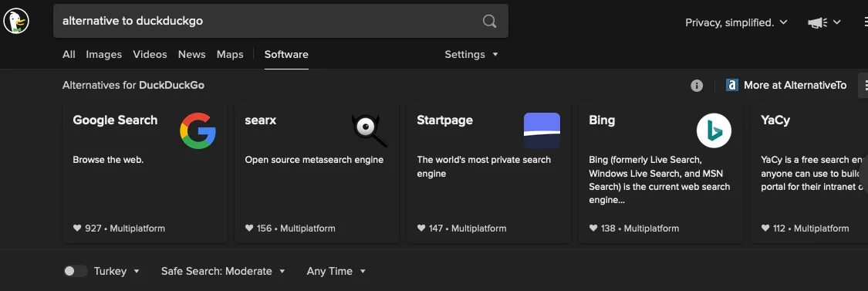
Task: Click '112 • Multiplatform' text
Action: [x=811, y=228]
